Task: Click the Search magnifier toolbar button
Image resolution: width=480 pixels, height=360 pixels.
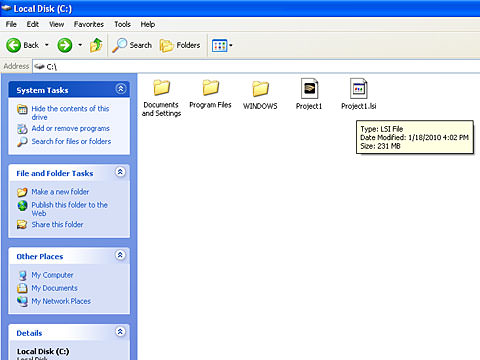Action: (x=132, y=45)
